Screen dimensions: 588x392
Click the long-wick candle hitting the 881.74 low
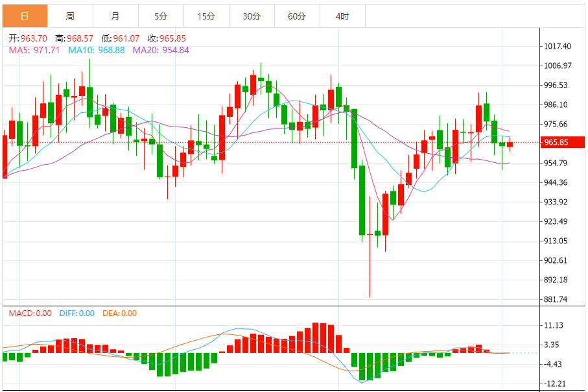pos(370,247)
